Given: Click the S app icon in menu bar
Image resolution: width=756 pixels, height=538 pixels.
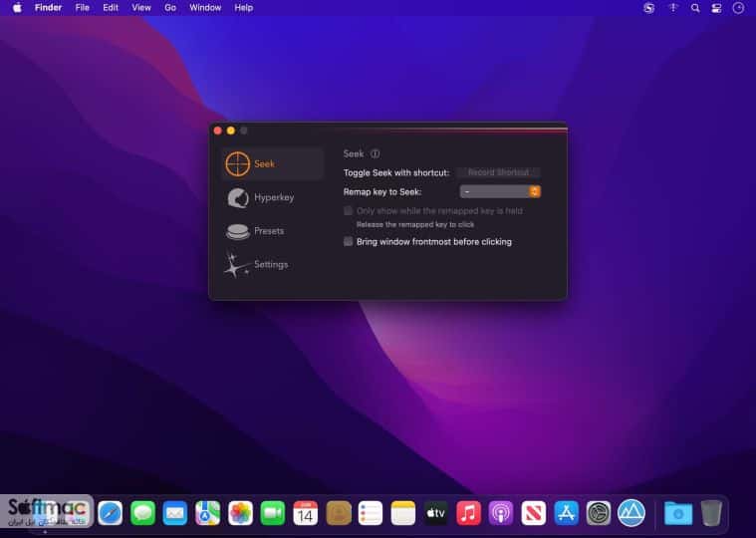Looking at the screenshot, I should tap(649, 8).
